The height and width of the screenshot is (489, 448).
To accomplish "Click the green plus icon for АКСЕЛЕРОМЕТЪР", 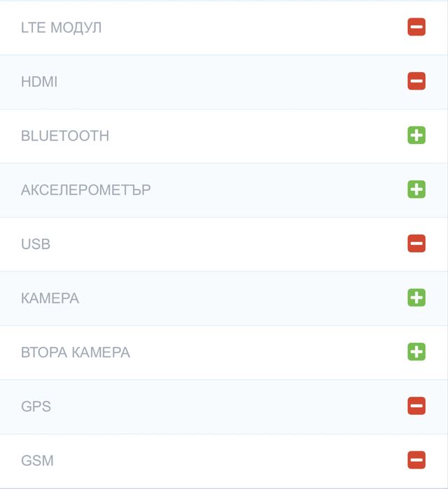I will pos(416,189).
